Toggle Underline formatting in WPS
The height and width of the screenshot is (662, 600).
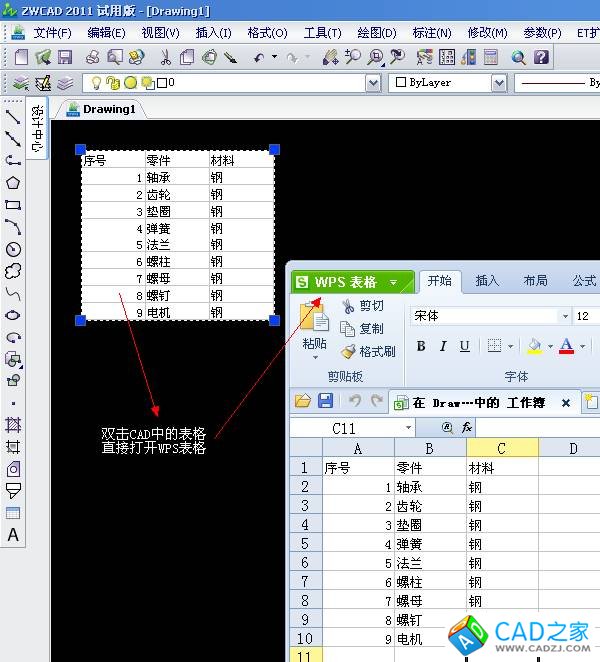click(464, 346)
